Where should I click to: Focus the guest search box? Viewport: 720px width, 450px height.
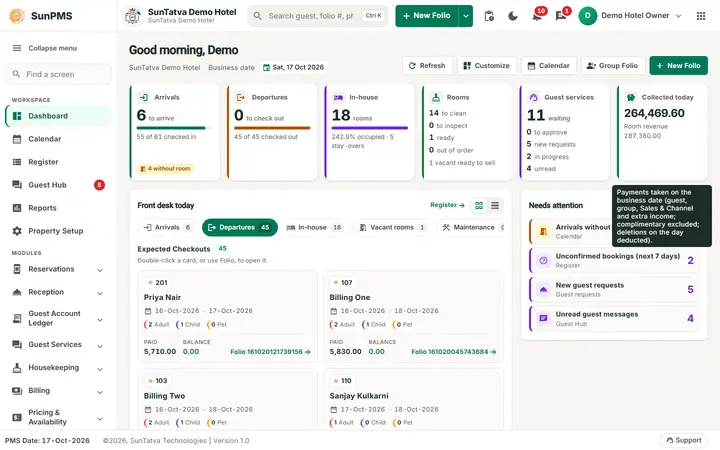pyautogui.click(x=318, y=16)
